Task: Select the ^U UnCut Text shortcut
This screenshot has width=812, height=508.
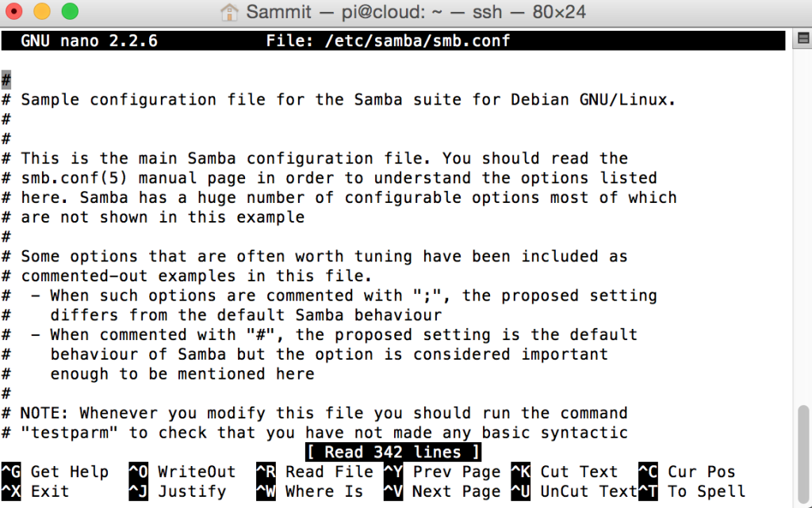Action: 574,491
